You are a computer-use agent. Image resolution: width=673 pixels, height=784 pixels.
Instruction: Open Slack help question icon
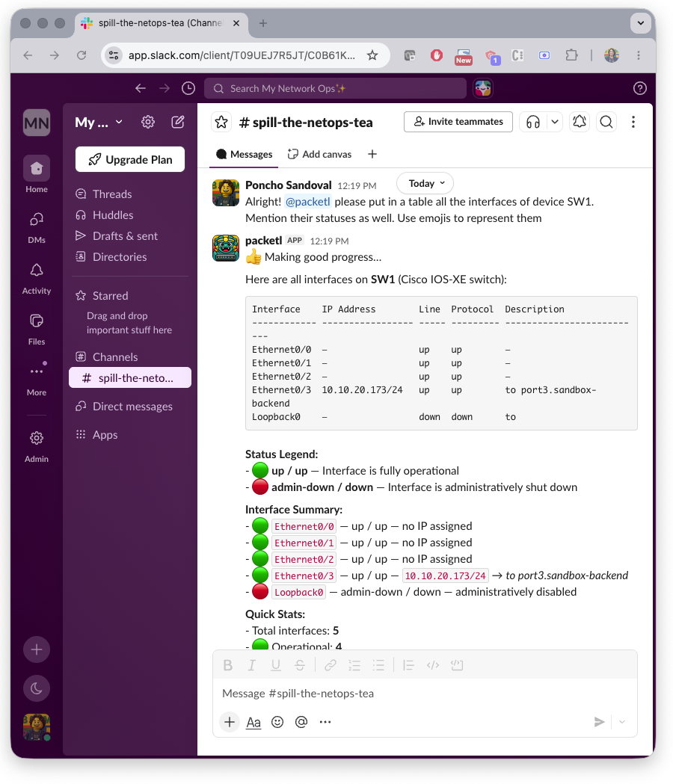click(639, 88)
